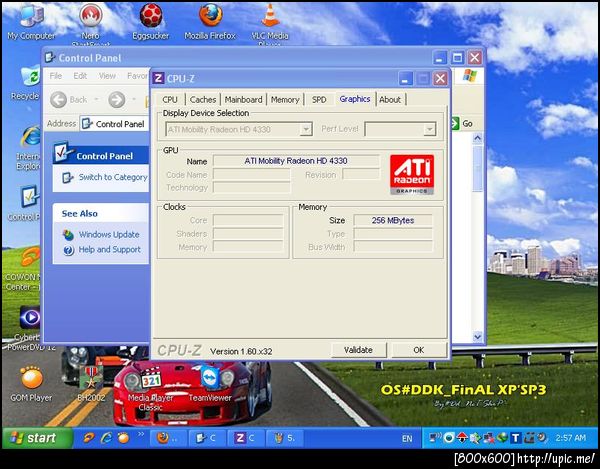Click the 'T' system tray icon
Screen dimensions: 600x469
516,438
